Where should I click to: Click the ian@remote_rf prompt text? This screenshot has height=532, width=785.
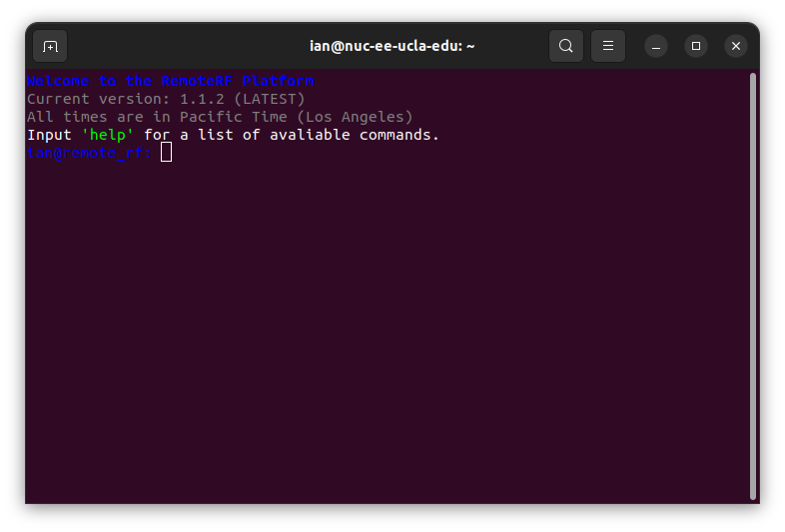pyautogui.click(x=89, y=153)
